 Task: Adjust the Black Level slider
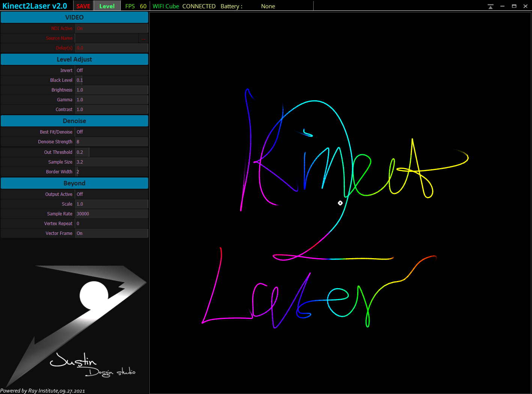tap(111, 80)
